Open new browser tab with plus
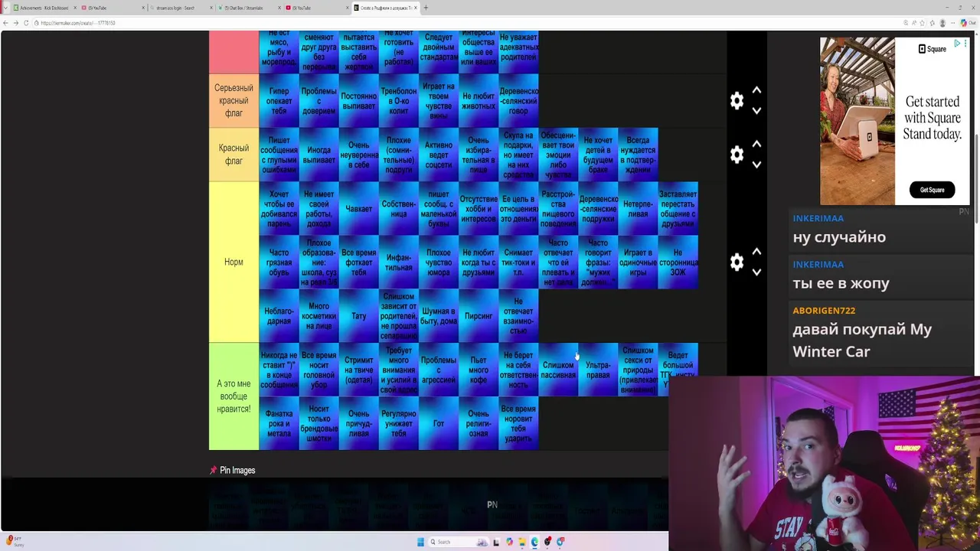The image size is (980, 551). point(426,8)
